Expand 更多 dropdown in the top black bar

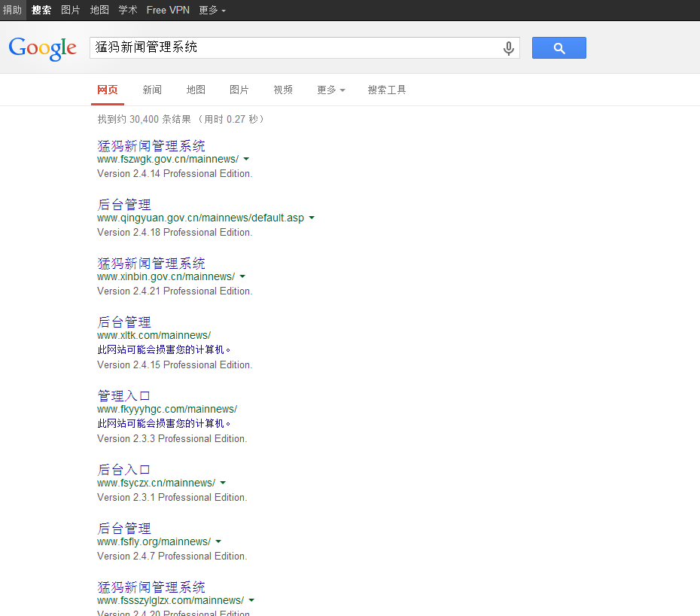click(x=212, y=10)
